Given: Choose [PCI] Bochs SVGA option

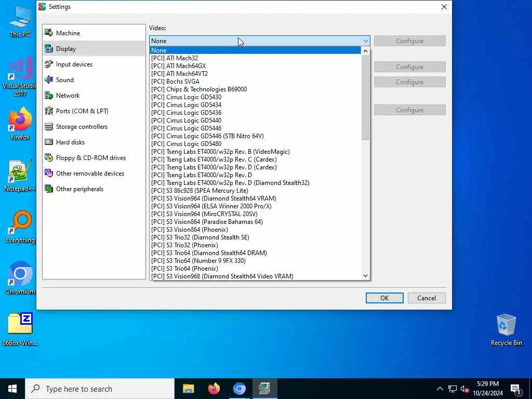Looking at the screenshot, I should (x=255, y=82).
